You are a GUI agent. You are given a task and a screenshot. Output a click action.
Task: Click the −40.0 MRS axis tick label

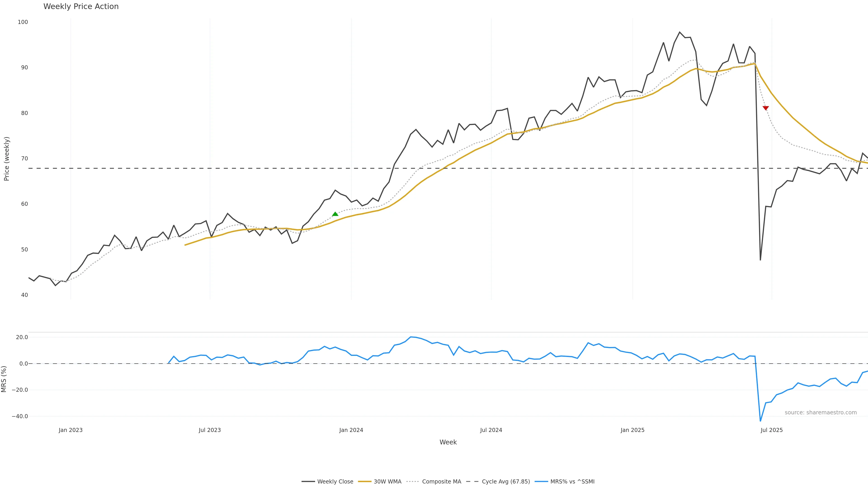click(x=20, y=416)
